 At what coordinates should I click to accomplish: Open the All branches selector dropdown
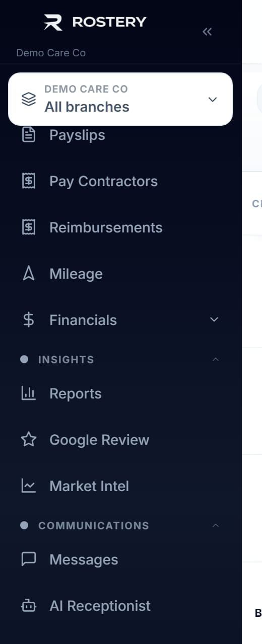120,99
